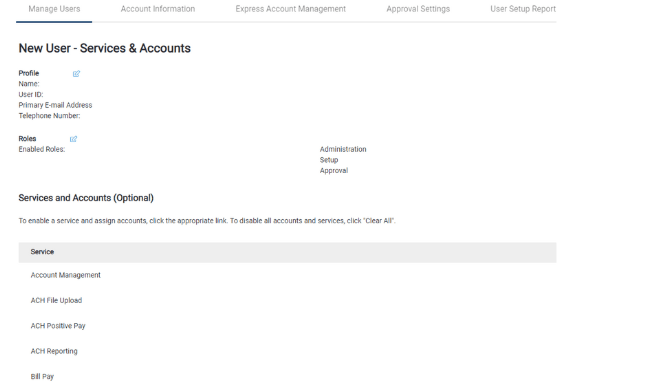
Task: Click the User ID label
Action: coord(31,95)
